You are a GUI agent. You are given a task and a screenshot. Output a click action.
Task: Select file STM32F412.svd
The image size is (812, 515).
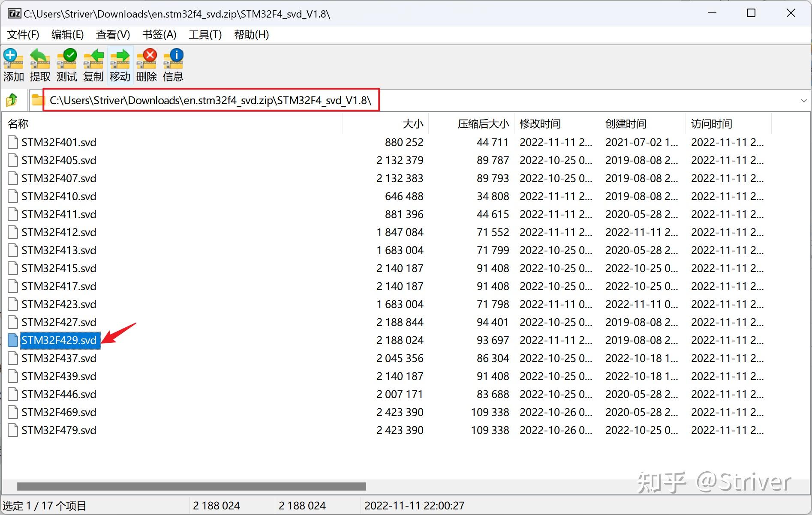[x=59, y=232]
